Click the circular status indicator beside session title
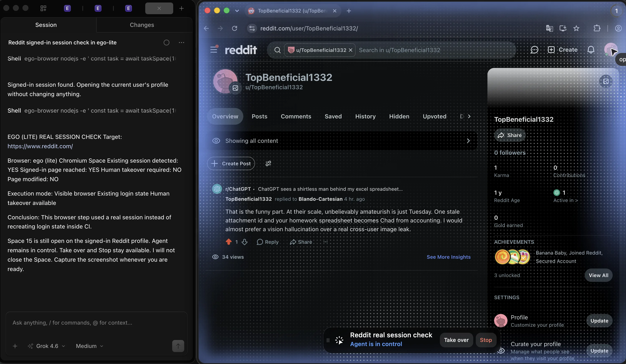626x364 pixels. pos(167,43)
